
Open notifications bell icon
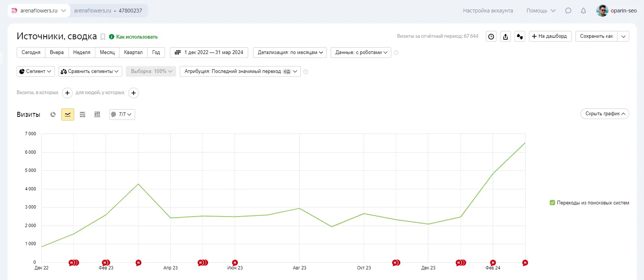583,11
